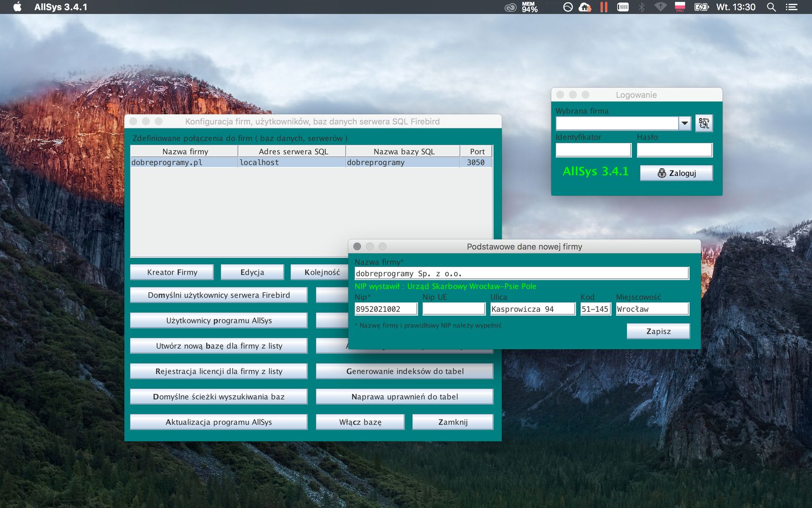Open the Bluetooth menu bar icon
The height and width of the screenshot is (508, 812).
tap(642, 7)
